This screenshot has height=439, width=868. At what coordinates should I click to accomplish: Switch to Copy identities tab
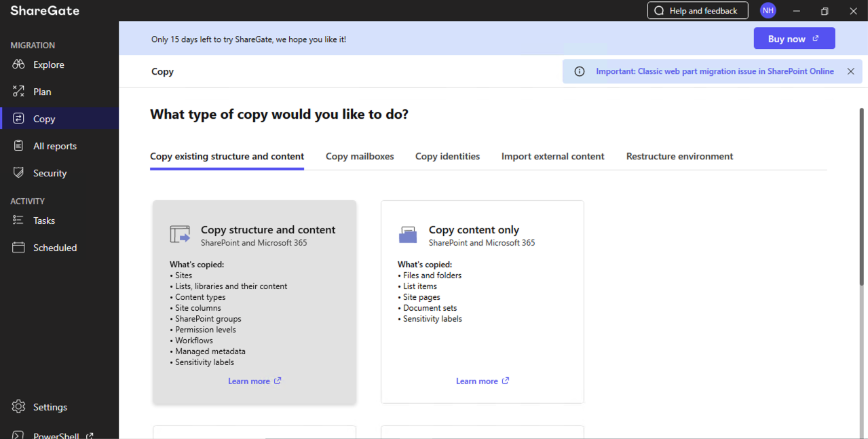(x=447, y=156)
